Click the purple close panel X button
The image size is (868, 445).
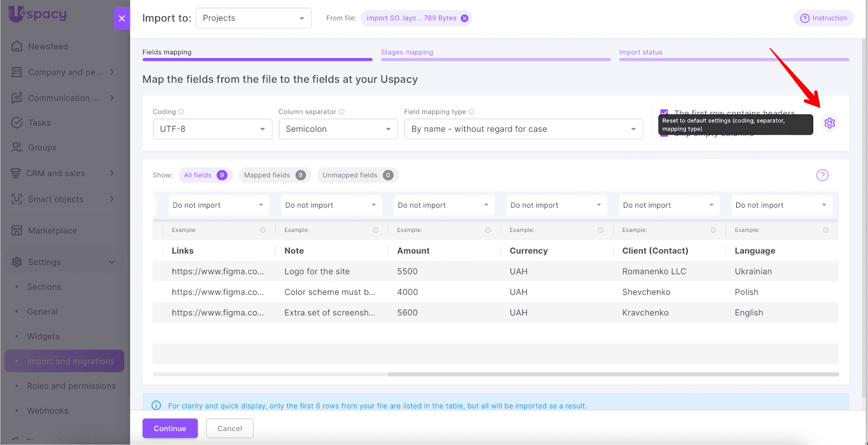[122, 18]
